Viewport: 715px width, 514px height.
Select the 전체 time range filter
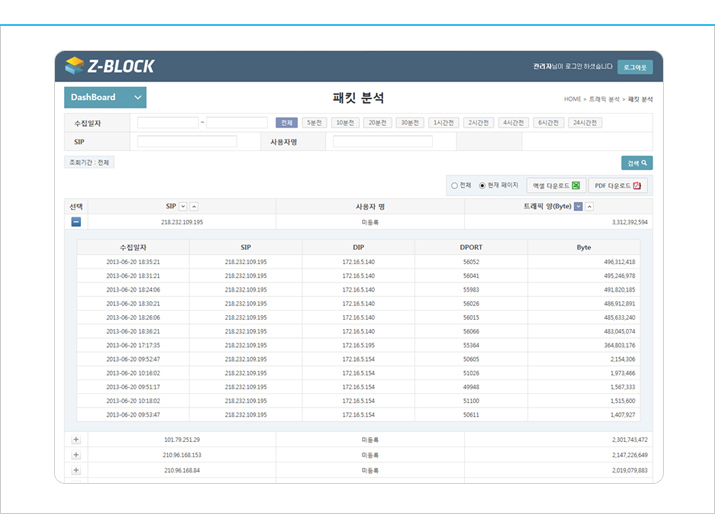tap(286, 123)
